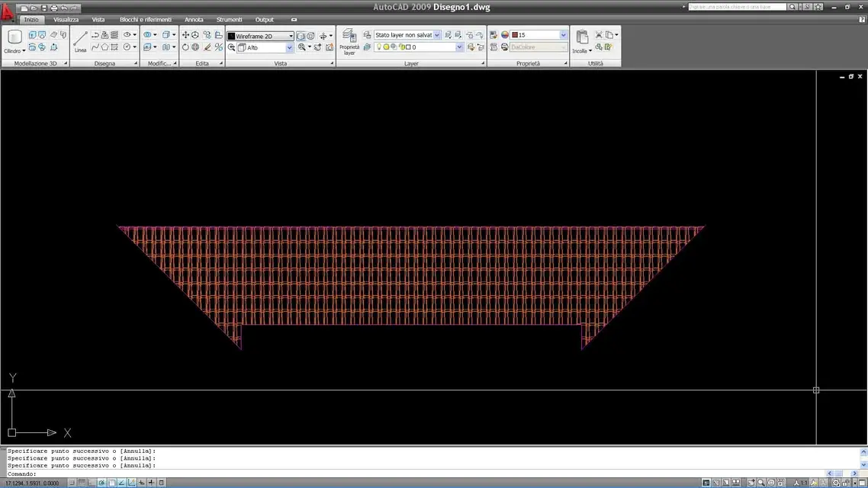
Task: Click the Comando command line input
Action: pyautogui.click(x=415, y=474)
